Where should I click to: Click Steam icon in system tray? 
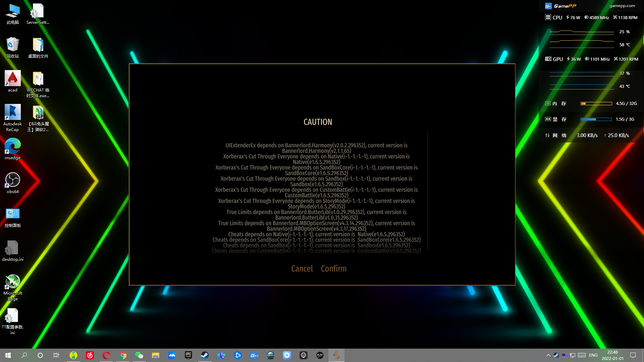point(556,355)
